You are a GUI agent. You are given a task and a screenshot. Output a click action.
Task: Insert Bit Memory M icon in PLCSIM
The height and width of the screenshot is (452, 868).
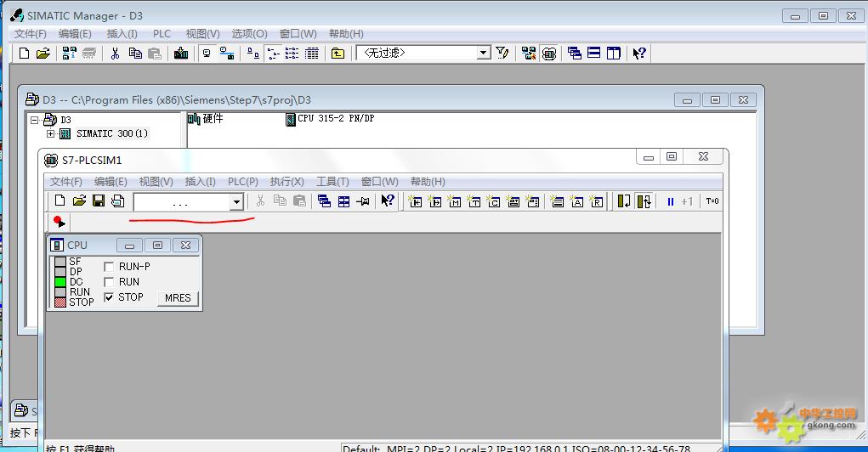tap(455, 201)
